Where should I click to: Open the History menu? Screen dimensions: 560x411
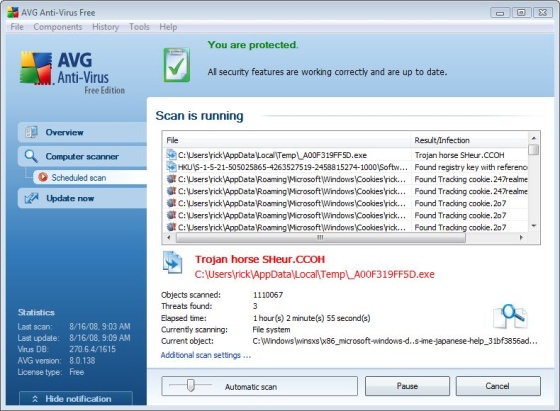105,27
